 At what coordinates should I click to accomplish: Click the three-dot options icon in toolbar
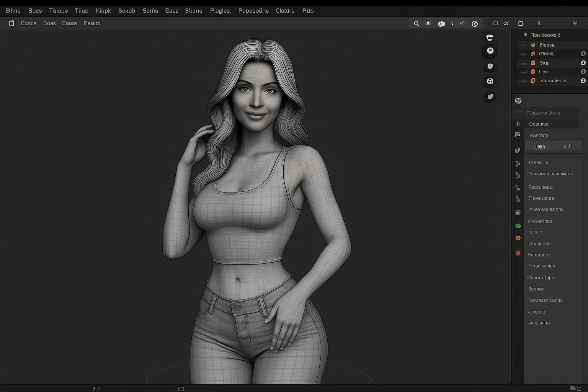tap(452, 24)
